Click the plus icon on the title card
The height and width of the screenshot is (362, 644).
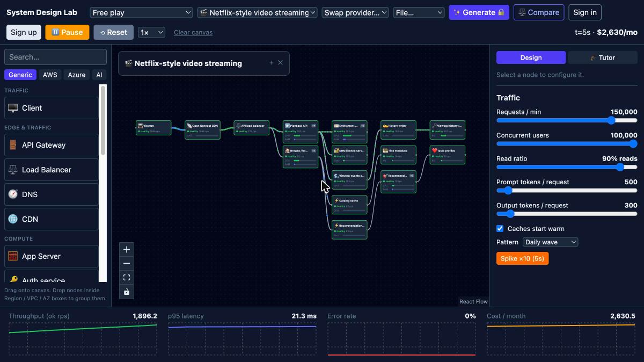(x=272, y=63)
